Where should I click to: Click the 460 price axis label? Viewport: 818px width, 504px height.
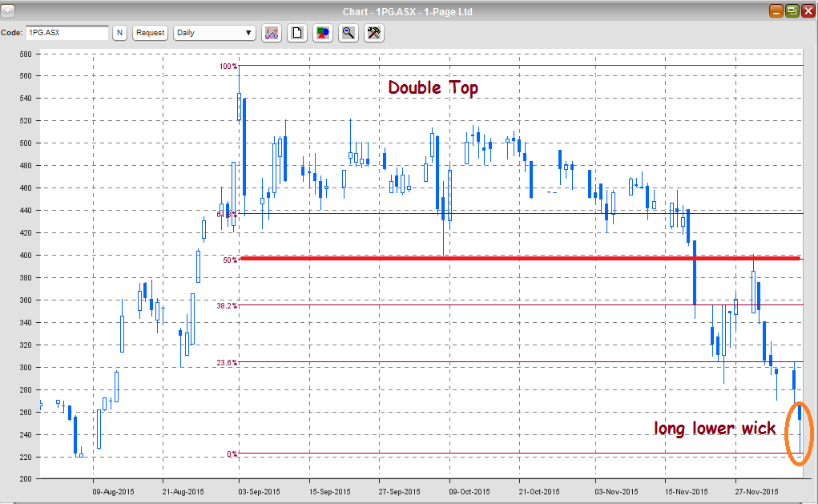pyautogui.click(x=26, y=188)
